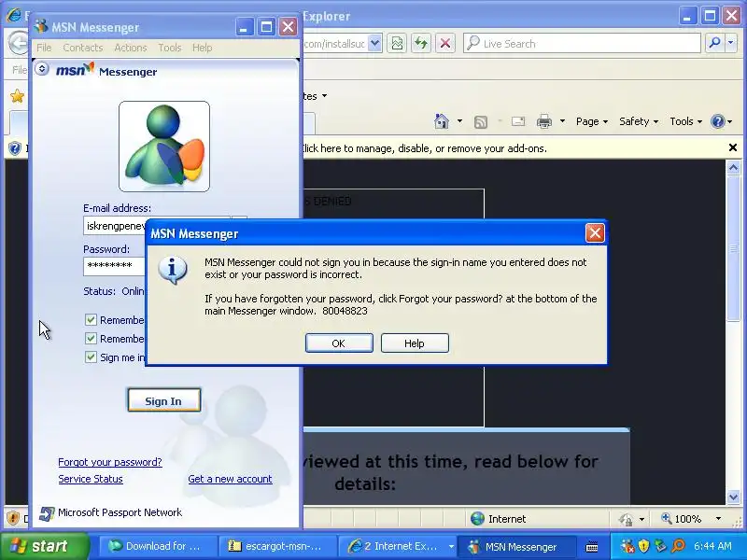747x560 pixels.
Task: Click Read Mail icon in Explorer toolbar
Action: [x=518, y=121]
